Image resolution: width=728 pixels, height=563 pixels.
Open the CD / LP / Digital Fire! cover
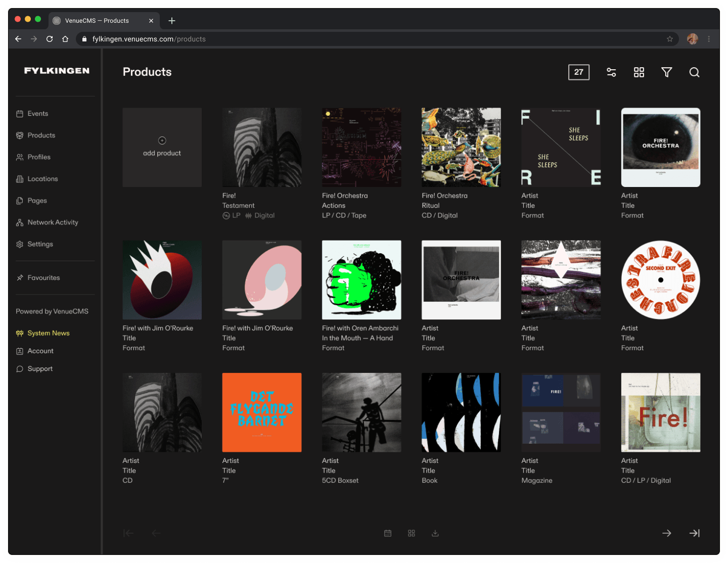point(661,412)
